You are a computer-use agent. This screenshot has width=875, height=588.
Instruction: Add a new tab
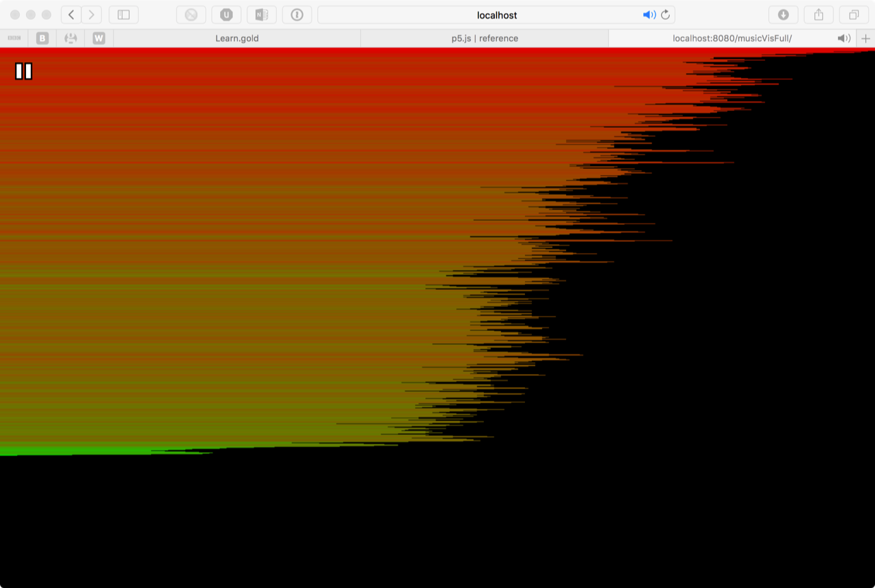(x=865, y=38)
